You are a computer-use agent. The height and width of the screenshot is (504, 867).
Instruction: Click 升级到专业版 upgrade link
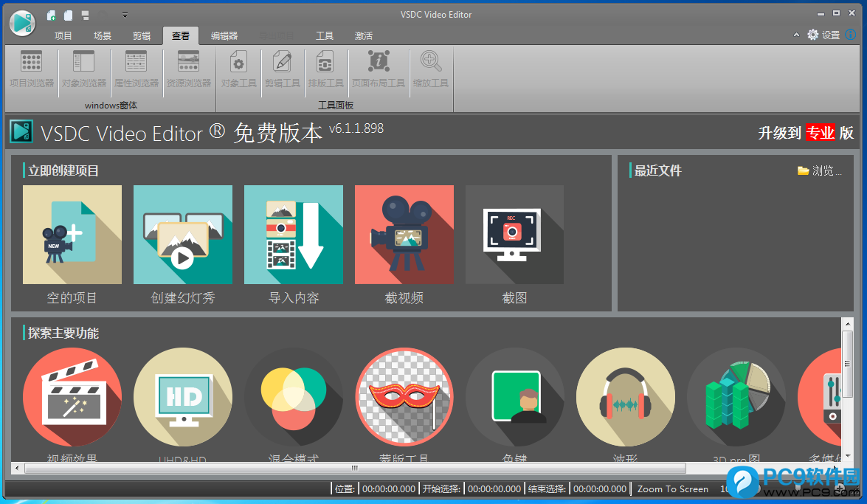tap(806, 133)
